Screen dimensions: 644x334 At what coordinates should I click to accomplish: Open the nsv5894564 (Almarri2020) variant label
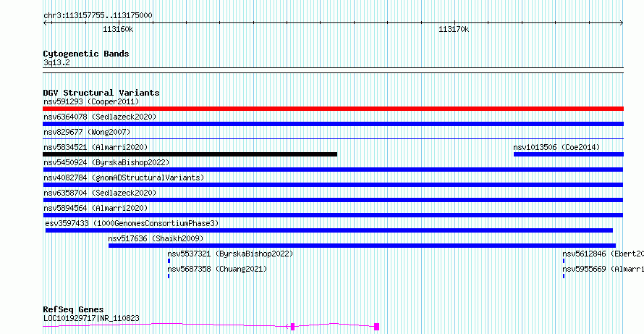96,208
